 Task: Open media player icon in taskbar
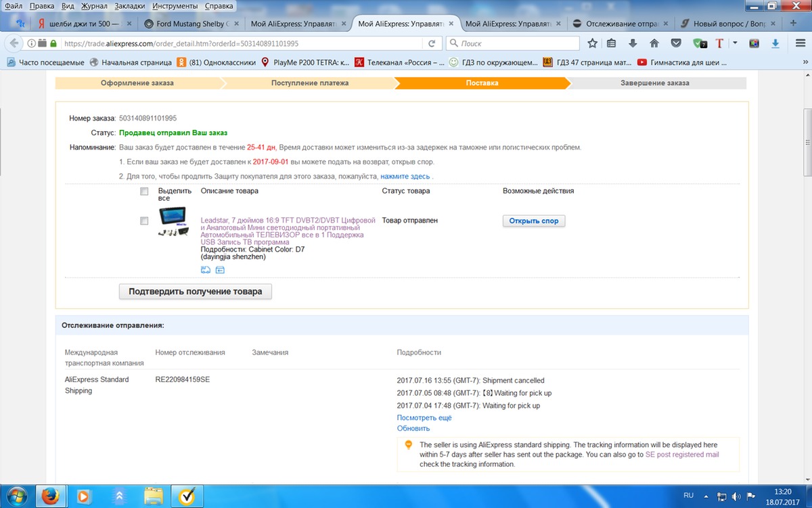click(x=84, y=496)
